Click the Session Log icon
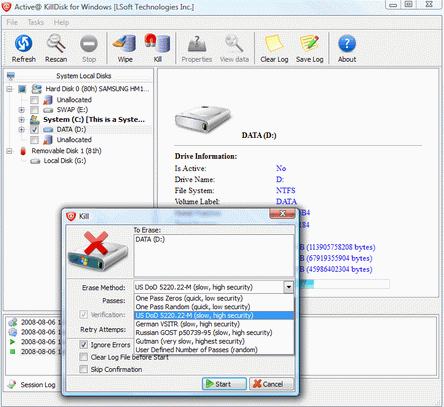Viewport: 444px width, 407px height. coord(12,384)
